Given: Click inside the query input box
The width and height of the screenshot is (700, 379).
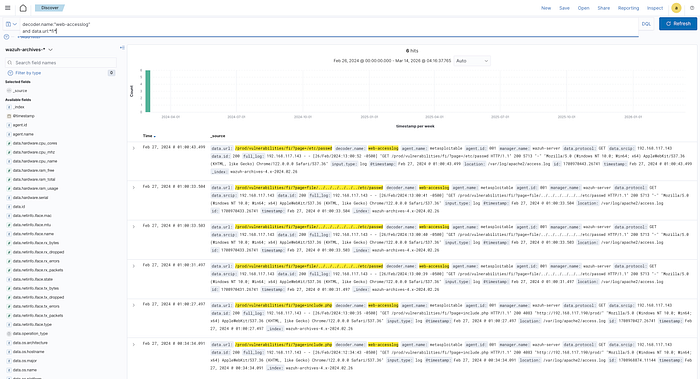Looking at the screenshot, I should (329, 28).
